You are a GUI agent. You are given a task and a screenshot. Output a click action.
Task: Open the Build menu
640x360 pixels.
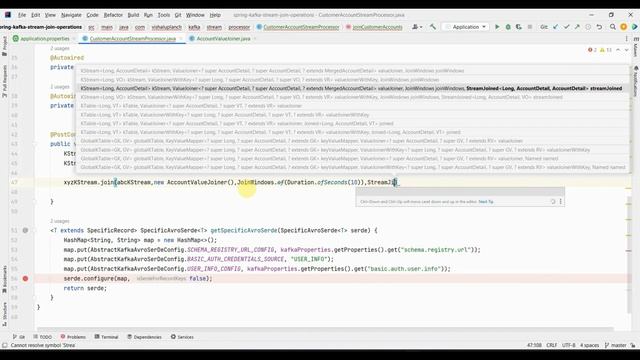point(133,15)
